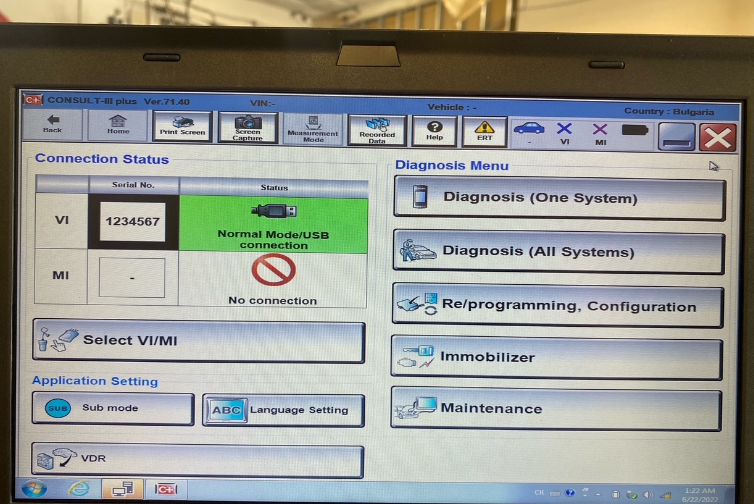Show hidden tray icons arrow

[598, 494]
